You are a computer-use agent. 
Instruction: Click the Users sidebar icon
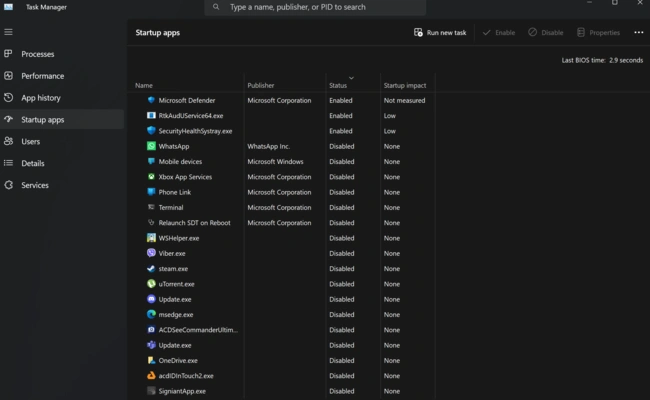(8, 141)
